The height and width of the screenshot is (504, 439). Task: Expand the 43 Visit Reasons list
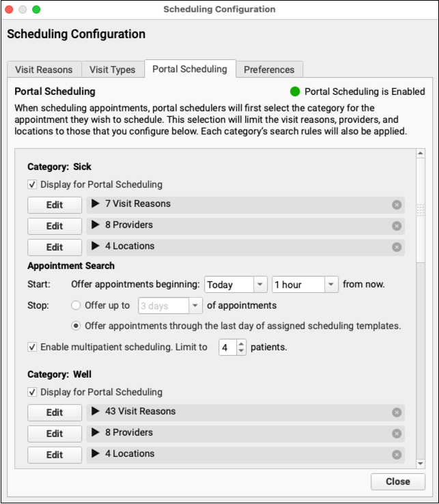tap(96, 412)
